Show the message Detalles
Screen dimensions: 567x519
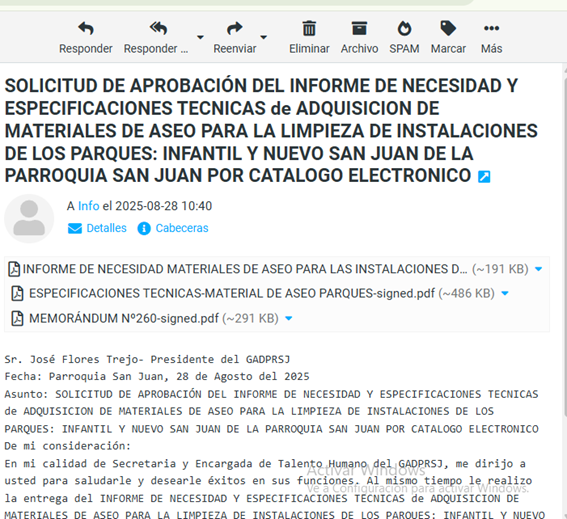97,228
